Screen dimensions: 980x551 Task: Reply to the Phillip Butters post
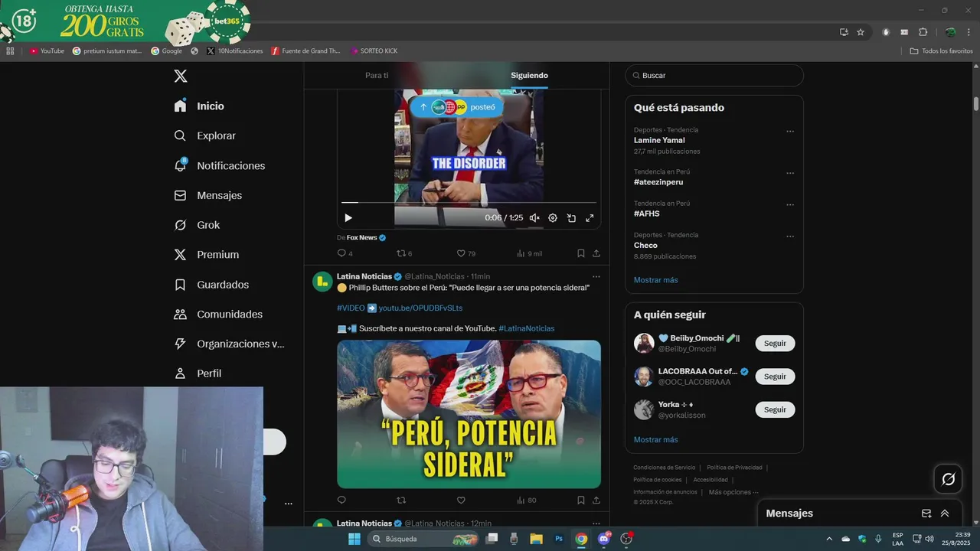[x=341, y=500]
